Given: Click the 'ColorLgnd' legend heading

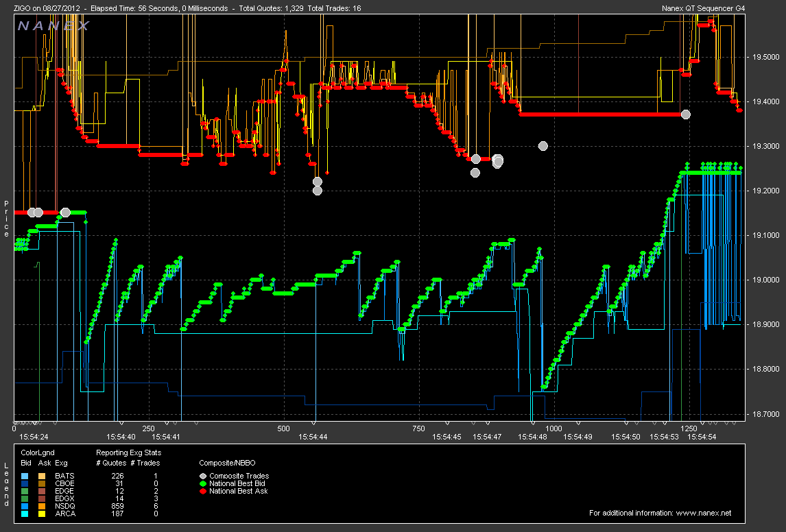Looking at the screenshot, I should click(38, 452).
